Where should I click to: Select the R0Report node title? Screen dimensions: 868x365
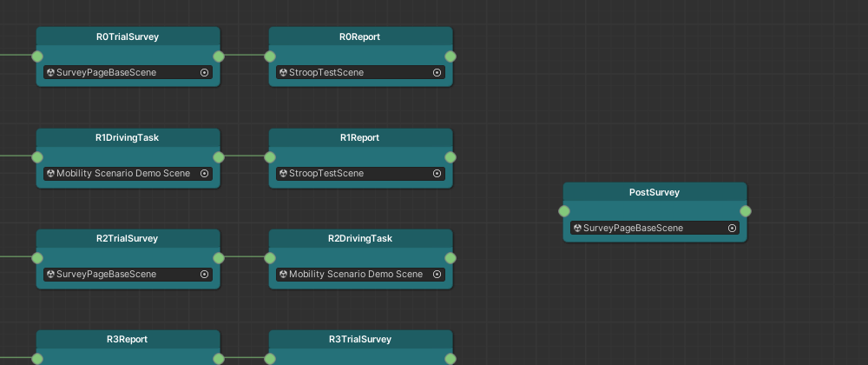pos(360,36)
